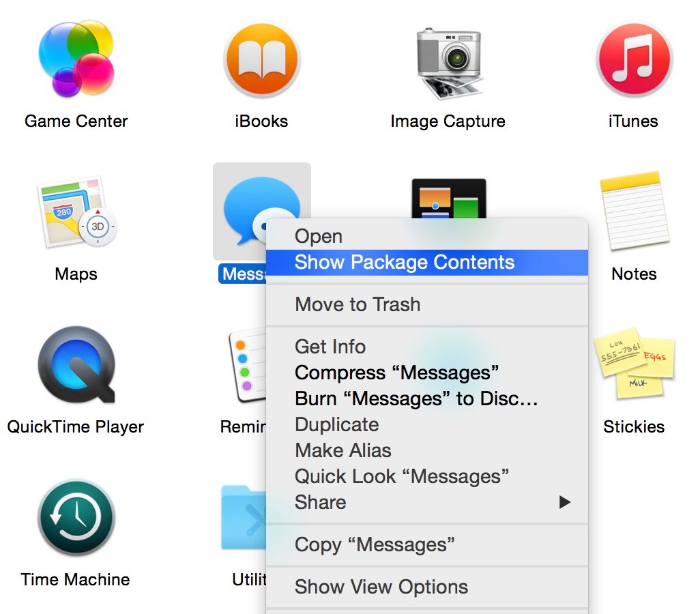
Task: Click Copy "Messages" menu item
Action: pos(375,544)
